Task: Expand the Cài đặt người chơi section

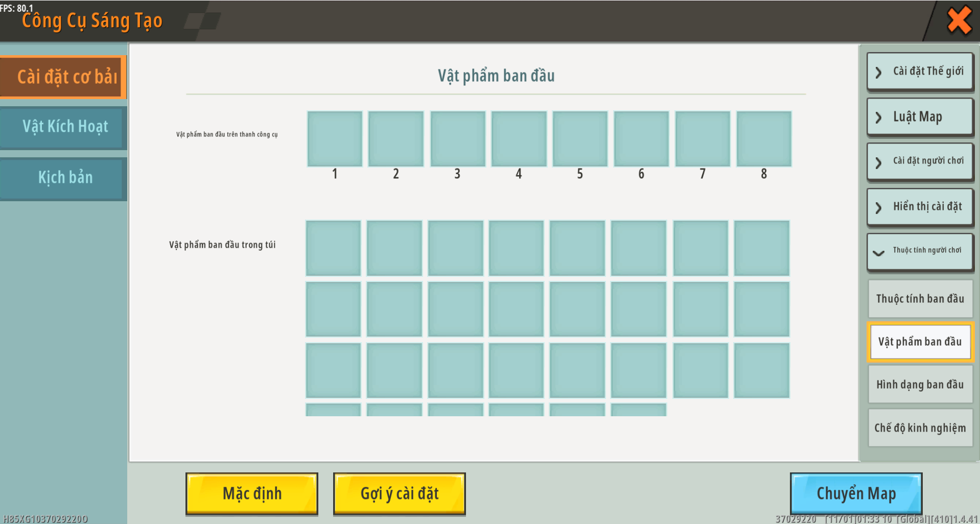Action: click(920, 161)
